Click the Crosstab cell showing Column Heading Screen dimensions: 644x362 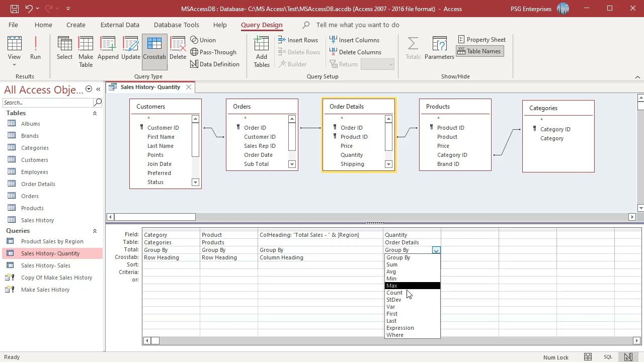click(320, 257)
